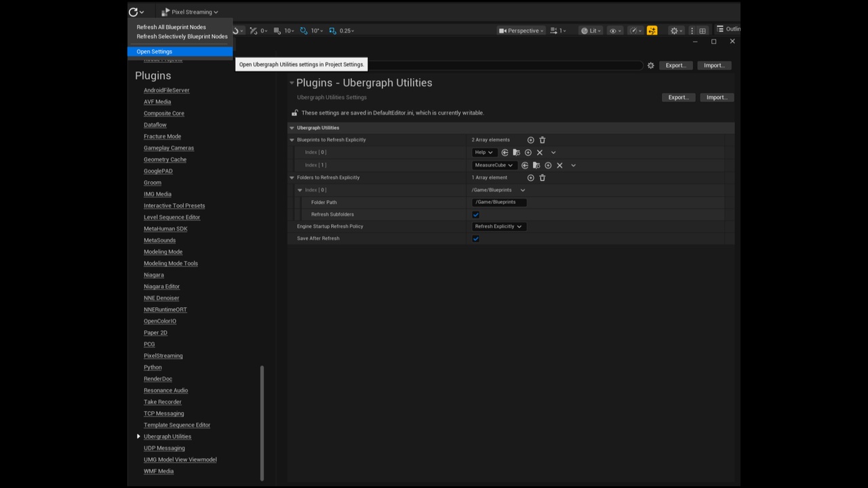Image resolution: width=868 pixels, height=488 pixels.
Task: Click the lock icon beside DefaultEditor.ini notice
Action: [x=294, y=113]
